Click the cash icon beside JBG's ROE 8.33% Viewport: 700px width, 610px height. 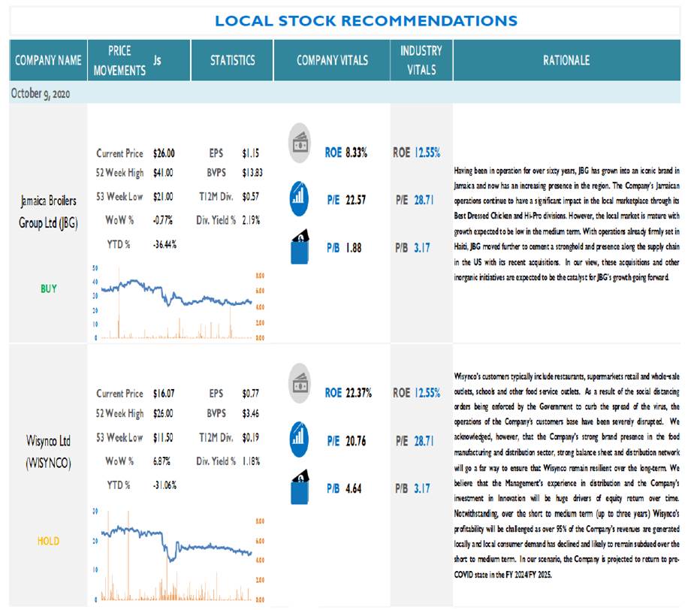300,143
